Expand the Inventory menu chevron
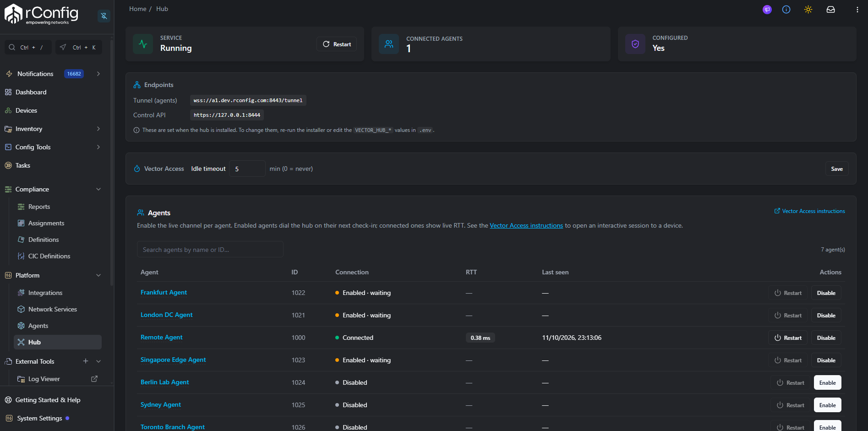Image resolution: width=868 pixels, height=431 pixels. (x=98, y=129)
